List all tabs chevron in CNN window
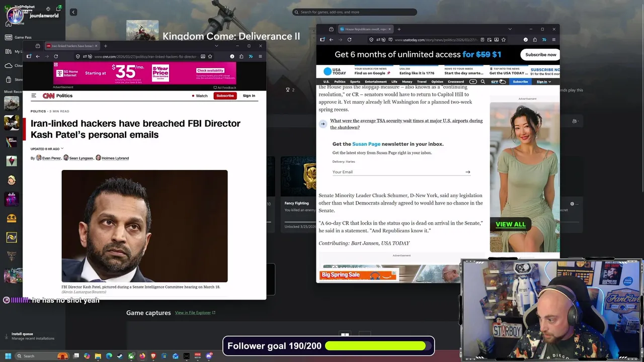The width and height of the screenshot is (644, 362). tap(216, 46)
